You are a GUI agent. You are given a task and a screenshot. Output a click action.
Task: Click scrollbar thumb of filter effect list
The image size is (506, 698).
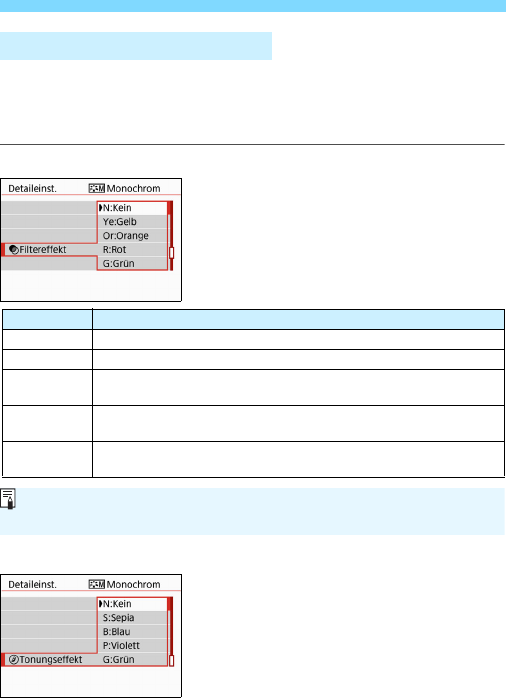(172, 253)
